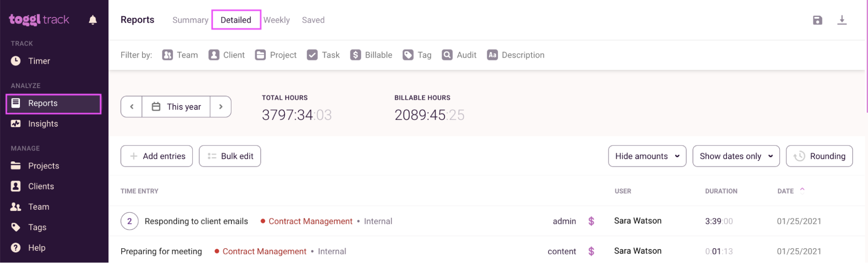Image resolution: width=868 pixels, height=263 pixels.
Task: Save the current report
Action: click(818, 20)
